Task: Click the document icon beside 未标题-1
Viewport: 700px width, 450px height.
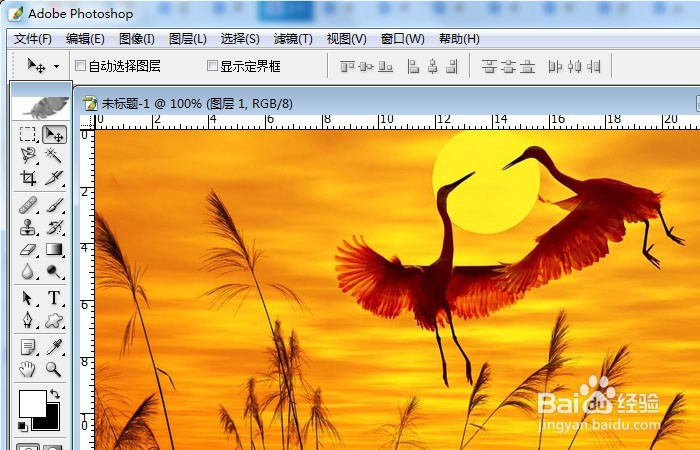Action: [x=90, y=104]
